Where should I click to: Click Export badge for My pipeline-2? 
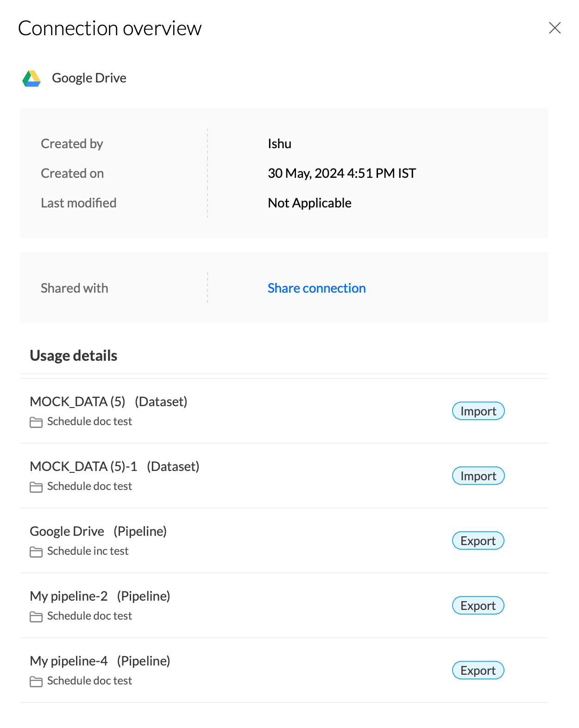coord(478,606)
